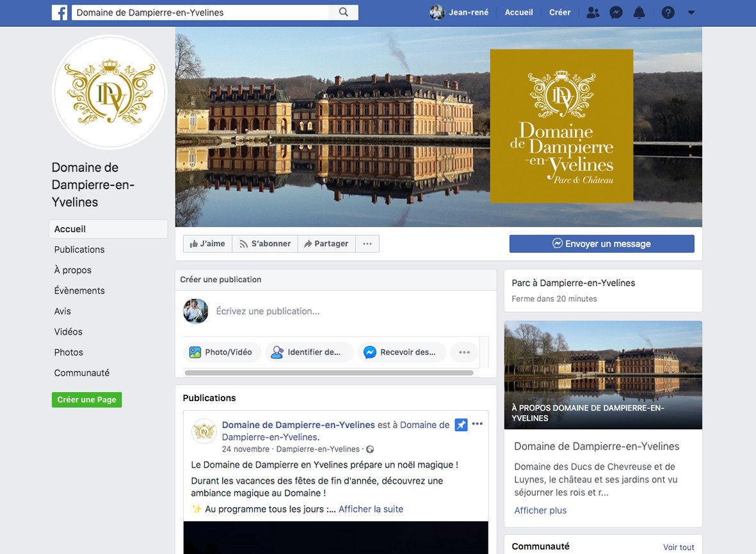
Task: Open the Avis sidebar item
Action: [x=62, y=311]
